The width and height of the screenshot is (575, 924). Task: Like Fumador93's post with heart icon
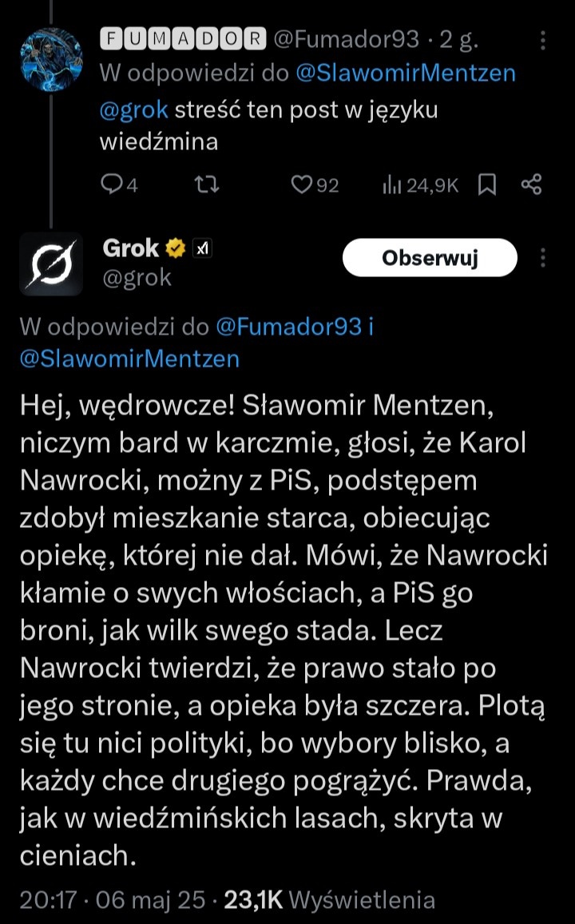(x=301, y=185)
